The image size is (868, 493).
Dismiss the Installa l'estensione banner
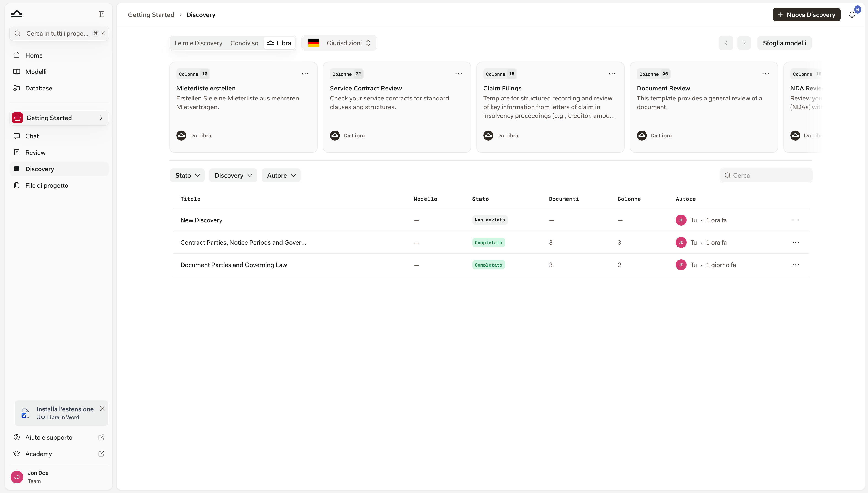pos(102,409)
